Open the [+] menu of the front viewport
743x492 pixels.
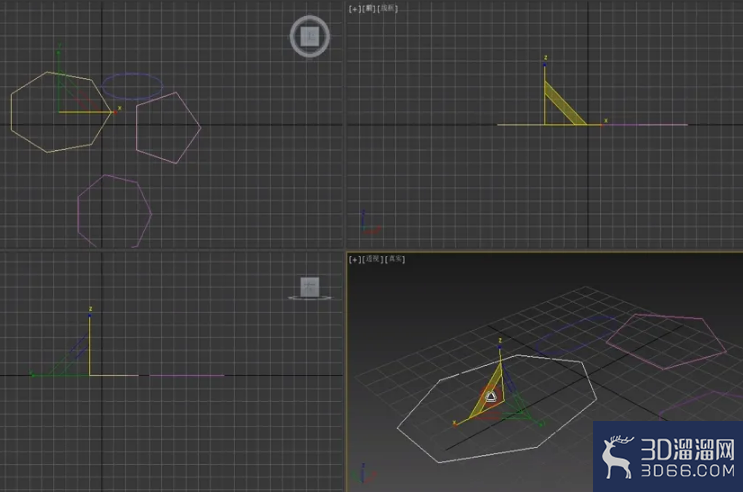354,9
